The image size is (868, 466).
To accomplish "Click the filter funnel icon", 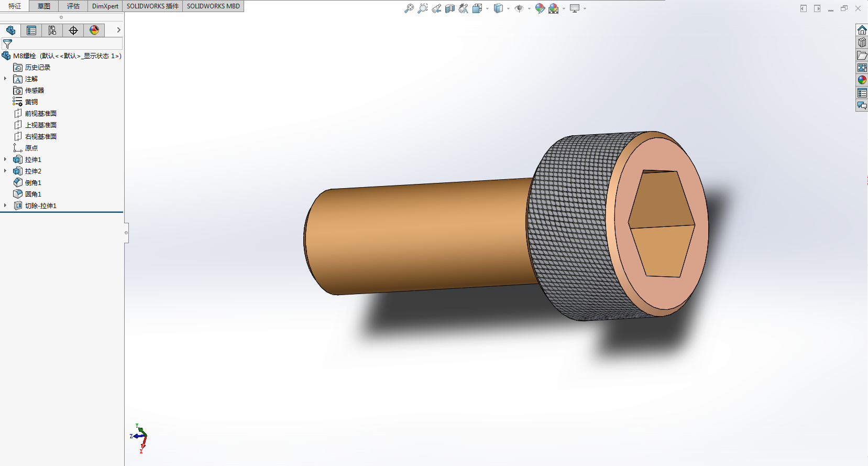I will (7, 44).
